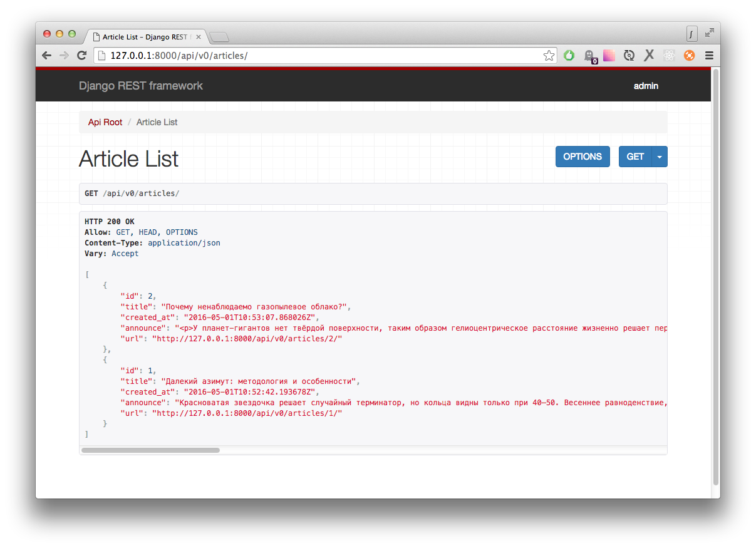Open the GET button's format dropdown arrow
This screenshot has height=548, width=756.
coord(659,157)
